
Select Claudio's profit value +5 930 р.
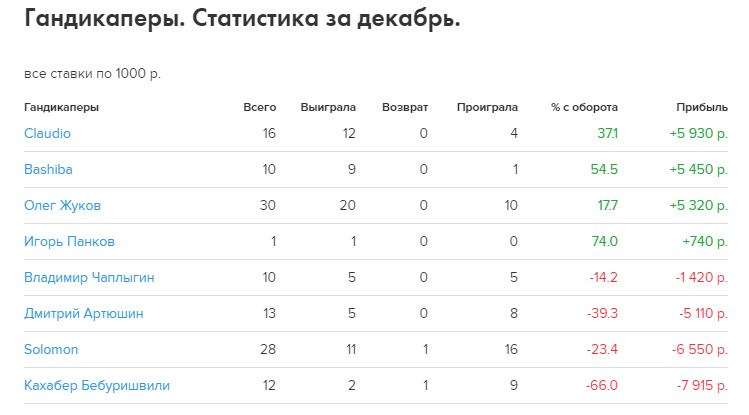pos(698,133)
